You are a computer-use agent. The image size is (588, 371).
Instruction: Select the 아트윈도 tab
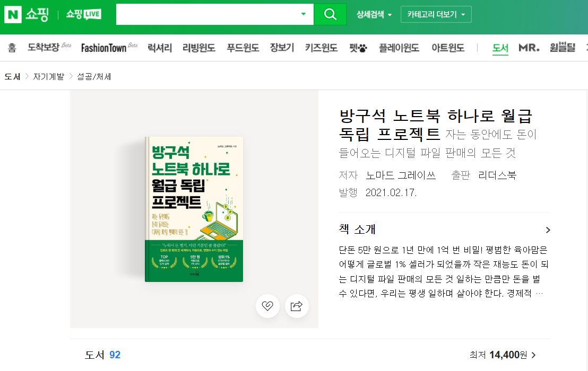coord(448,48)
